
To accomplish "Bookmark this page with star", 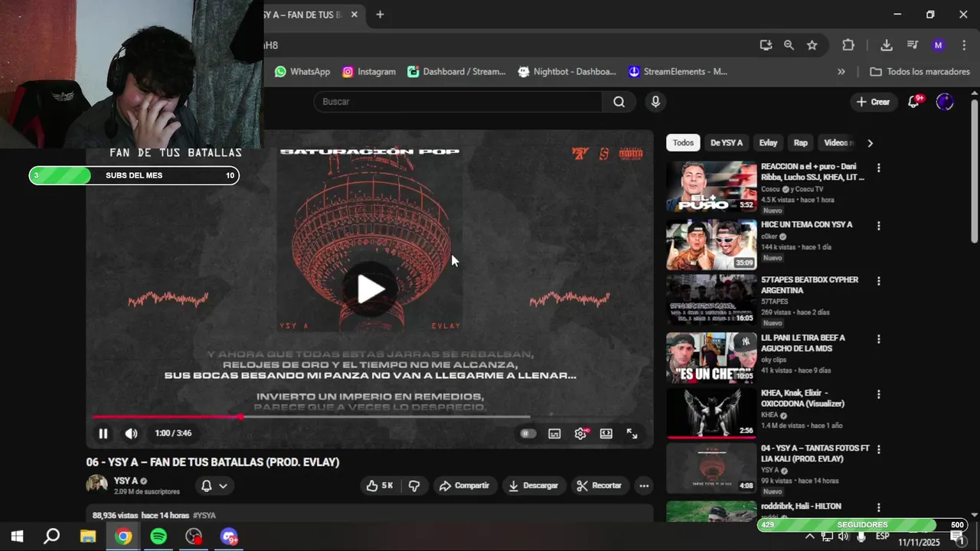I will [x=812, y=45].
